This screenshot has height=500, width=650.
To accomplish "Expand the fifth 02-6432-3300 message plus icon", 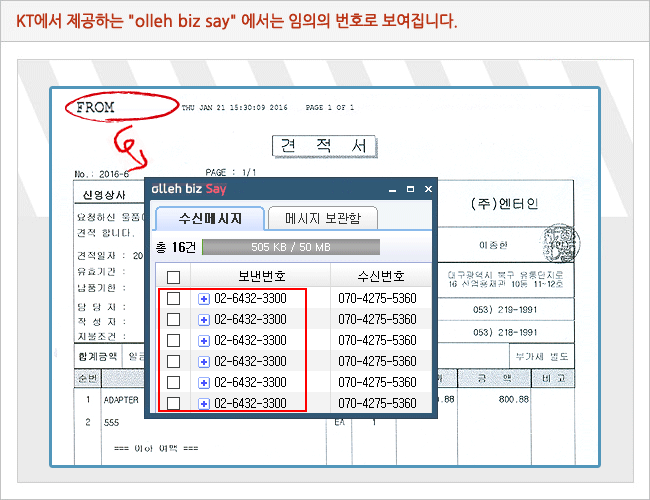I will [x=204, y=383].
